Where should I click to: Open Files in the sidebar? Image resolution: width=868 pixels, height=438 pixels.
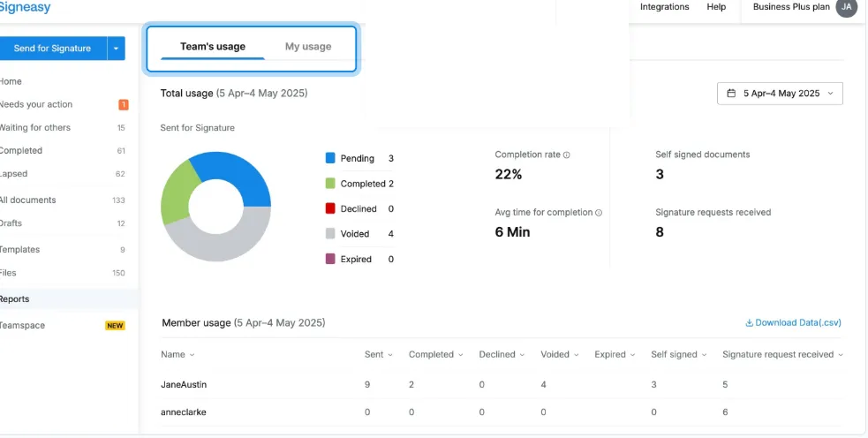(x=8, y=273)
